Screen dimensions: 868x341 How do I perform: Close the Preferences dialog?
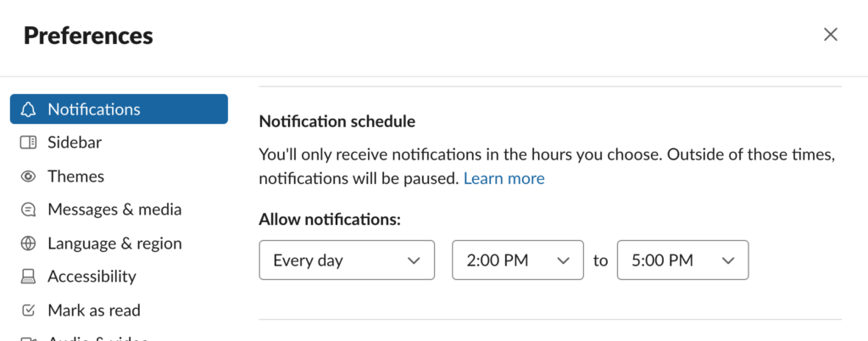pyautogui.click(x=831, y=35)
